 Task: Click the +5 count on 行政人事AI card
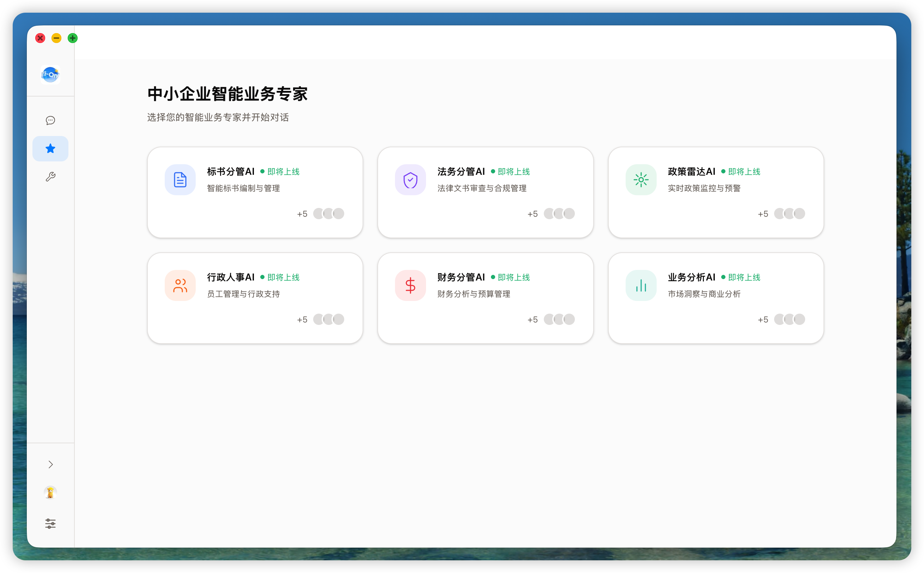pos(302,320)
